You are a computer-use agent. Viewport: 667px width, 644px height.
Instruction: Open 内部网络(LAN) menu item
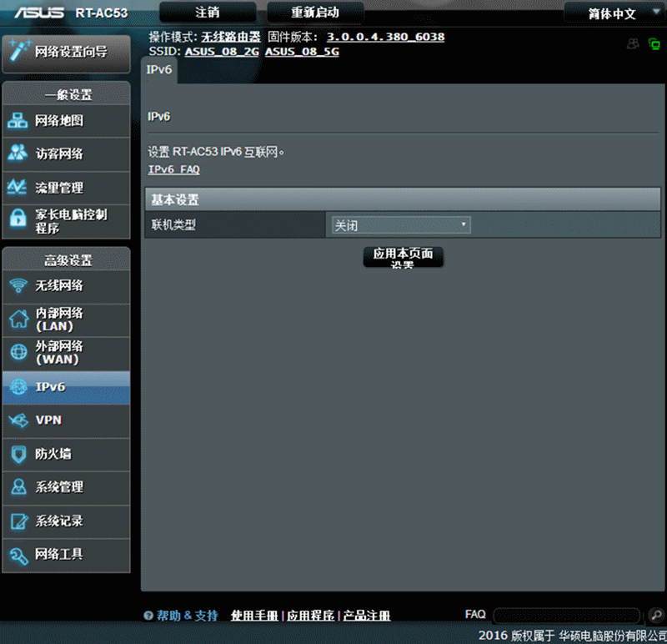67,319
